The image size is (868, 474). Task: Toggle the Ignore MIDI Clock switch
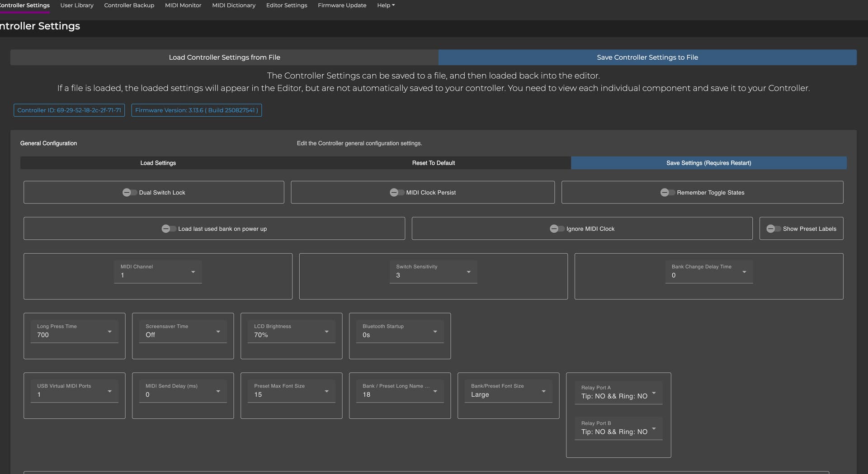pos(557,229)
